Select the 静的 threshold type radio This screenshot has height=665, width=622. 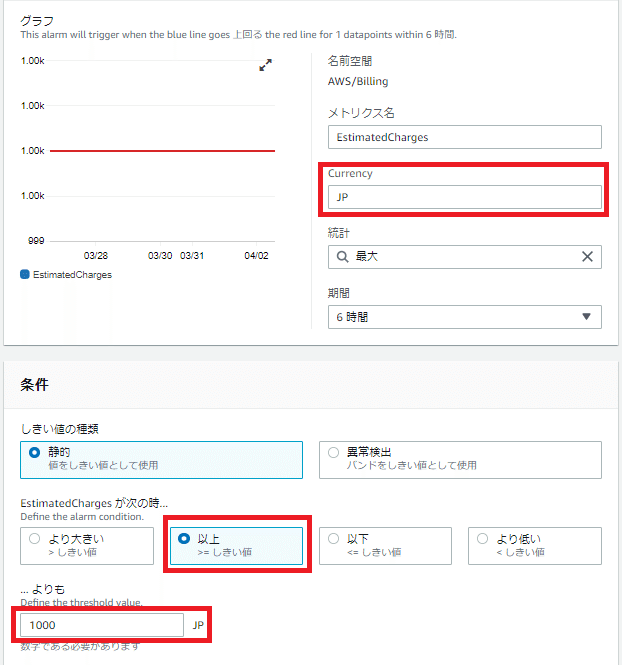(x=34, y=453)
